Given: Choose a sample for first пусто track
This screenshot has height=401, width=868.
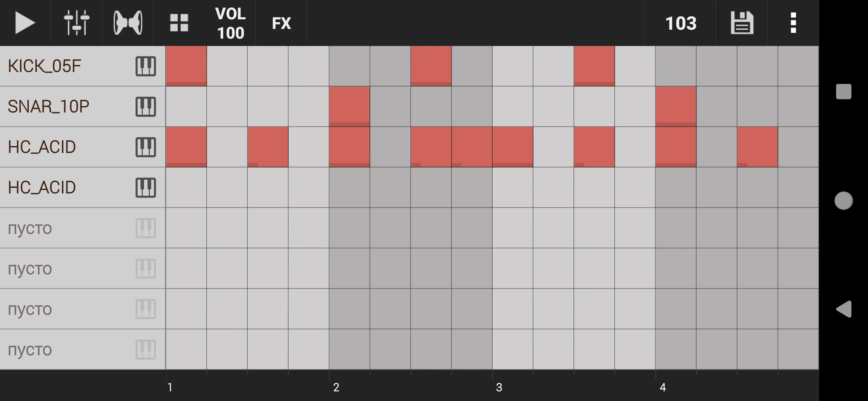Looking at the screenshot, I should (x=30, y=228).
